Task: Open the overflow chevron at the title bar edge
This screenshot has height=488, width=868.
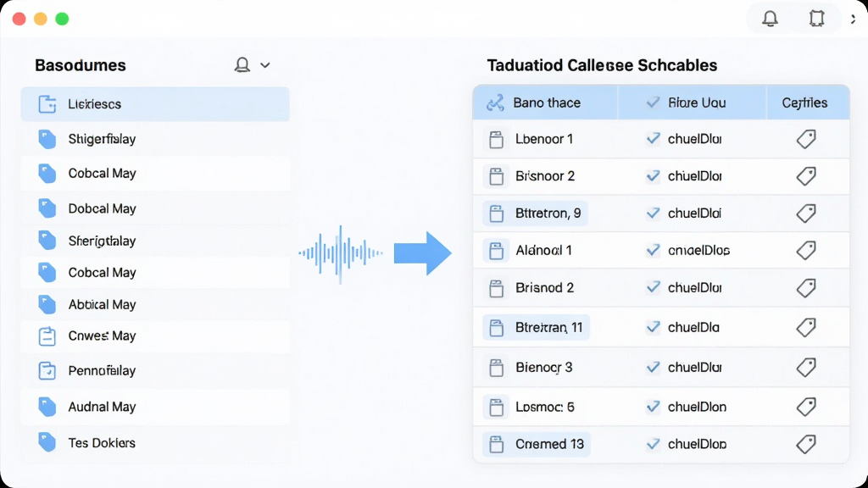Action: coord(853,19)
